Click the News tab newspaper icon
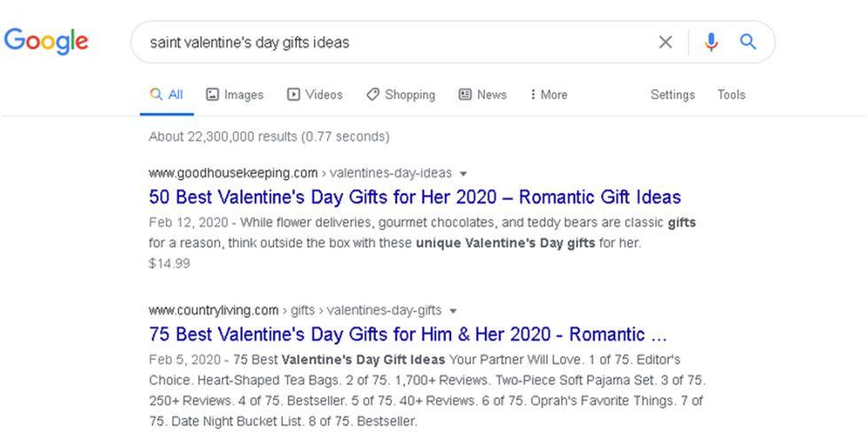Viewport: 868px width, 436px height. (465, 95)
